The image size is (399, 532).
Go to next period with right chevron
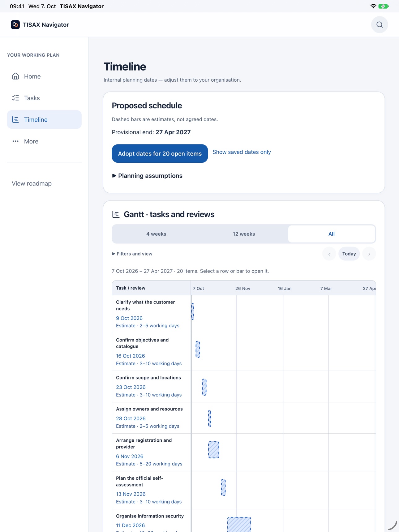tap(369, 254)
